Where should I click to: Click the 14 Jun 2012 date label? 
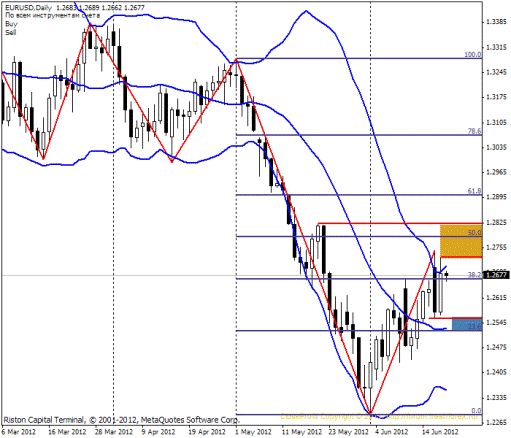point(440,432)
